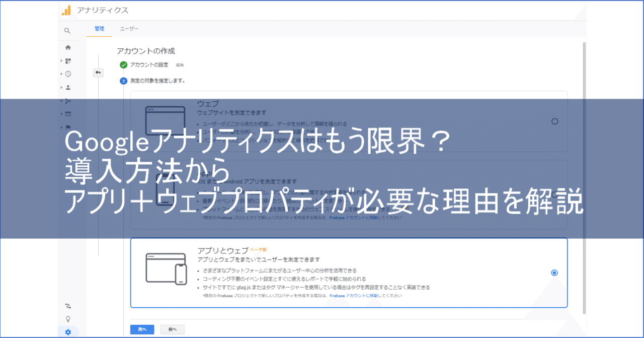Open the Behavior window icon
Viewport: 644px width, 338px height.
(68, 114)
